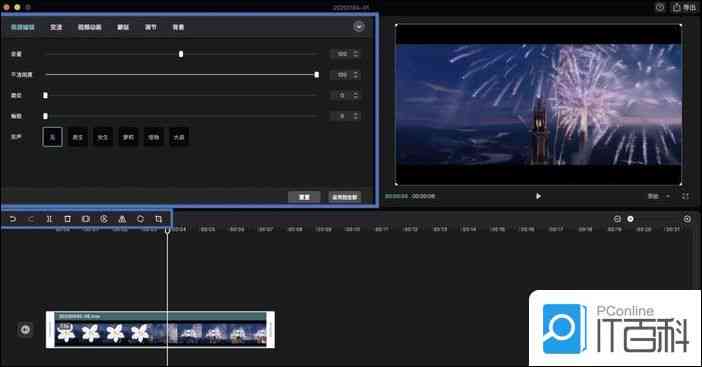Click the volume stepper arrows

pyautogui.click(x=356, y=54)
